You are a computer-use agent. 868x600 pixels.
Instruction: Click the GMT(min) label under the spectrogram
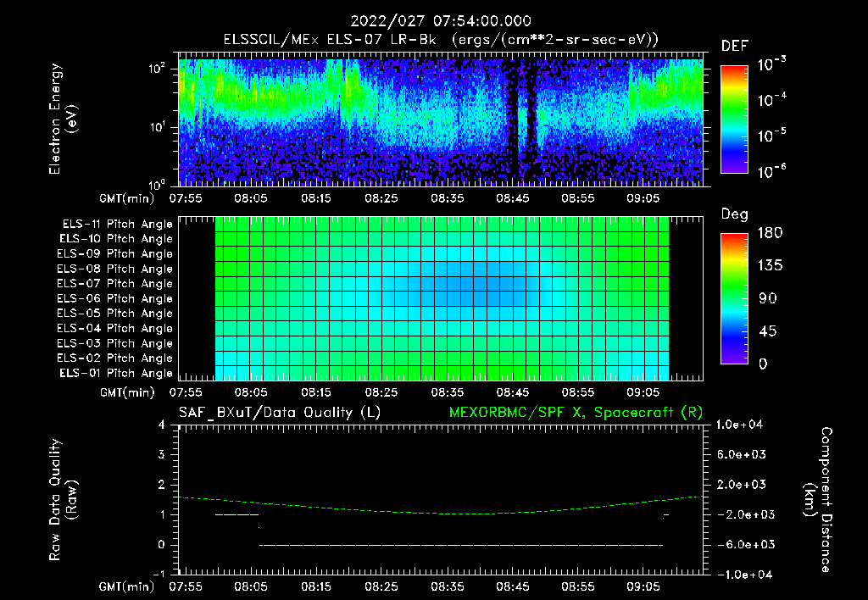click(127, 198)
